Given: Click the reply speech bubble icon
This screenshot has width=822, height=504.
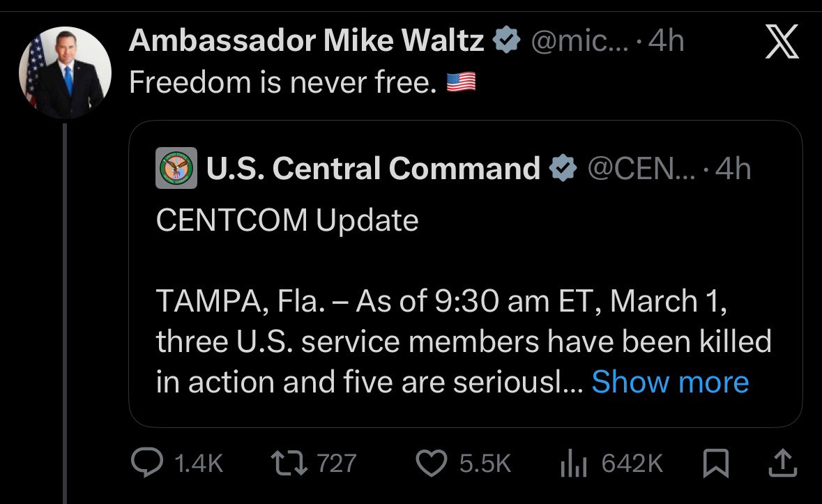Looking at the screenshot, I should 146,464.
